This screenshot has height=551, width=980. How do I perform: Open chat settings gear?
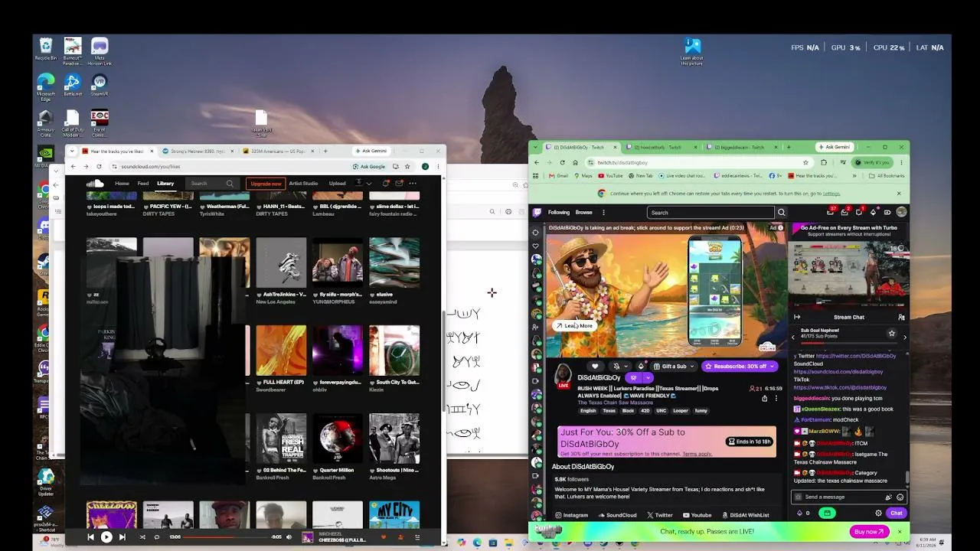[878, 513]
